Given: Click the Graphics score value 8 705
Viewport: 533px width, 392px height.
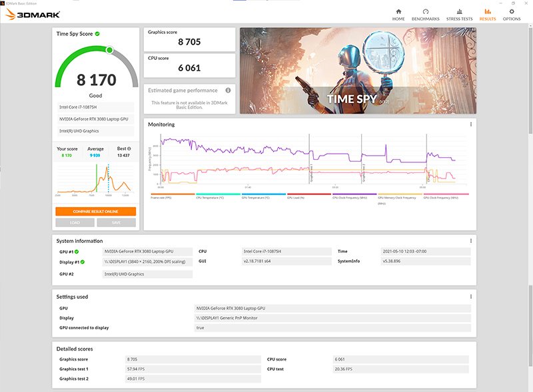Looking at the screenshot, I should [x=189, y=42].
